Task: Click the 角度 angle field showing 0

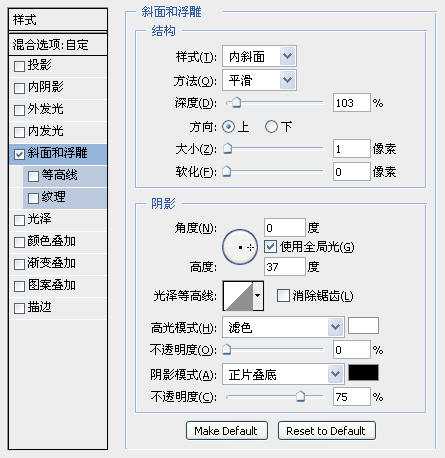Action: (285, 228)
